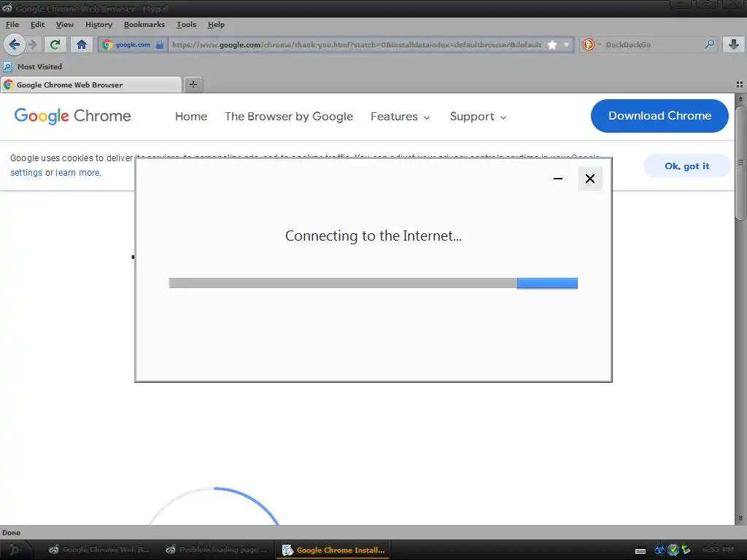Viewport: 747px width, 560px height.
Task: Expand the Support dropdown
Action: (x=478, y=117)
